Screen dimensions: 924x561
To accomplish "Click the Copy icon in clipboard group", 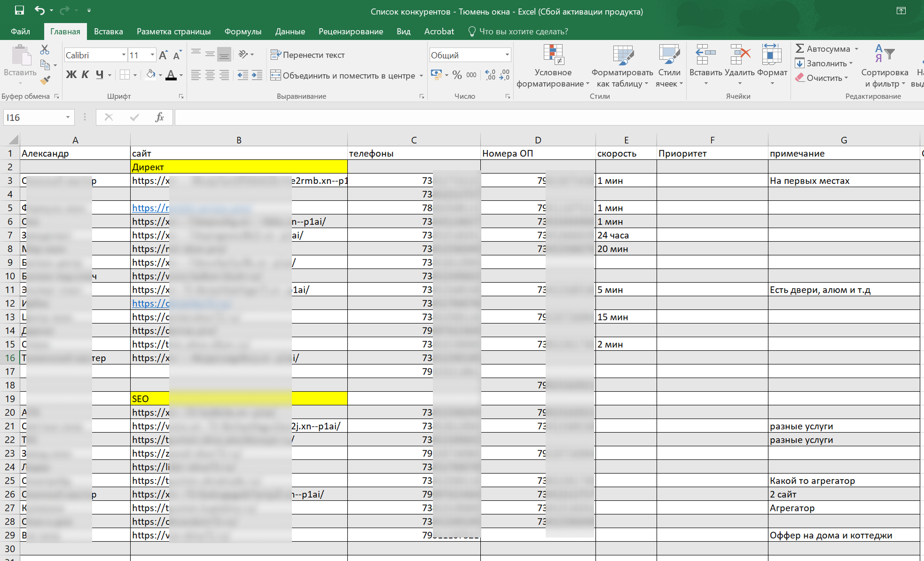I will 45,65.
